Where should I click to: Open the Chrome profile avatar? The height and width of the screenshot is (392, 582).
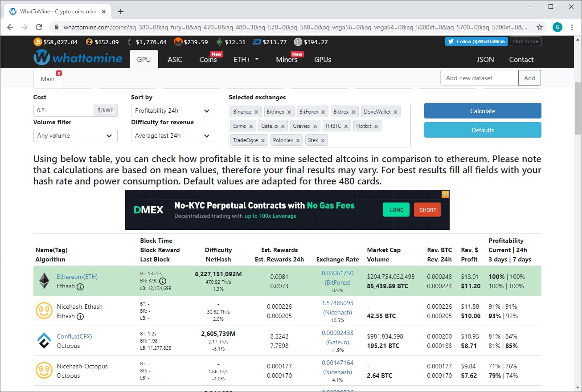pos(557,27)
